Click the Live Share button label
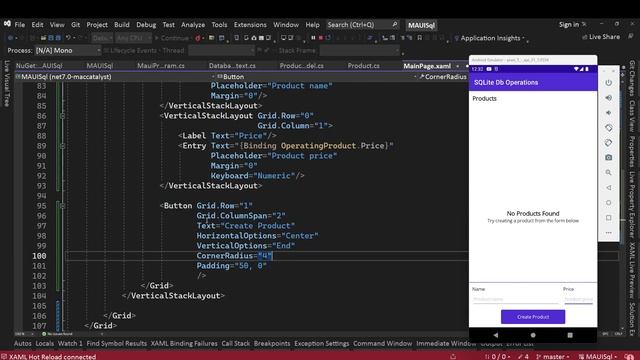This screenshot has height=360, width=640. point(604,37)
